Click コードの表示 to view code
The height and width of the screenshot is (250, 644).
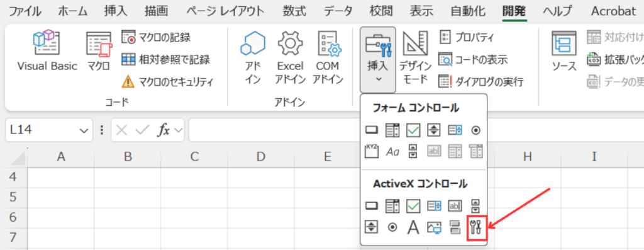coord(474,60)
